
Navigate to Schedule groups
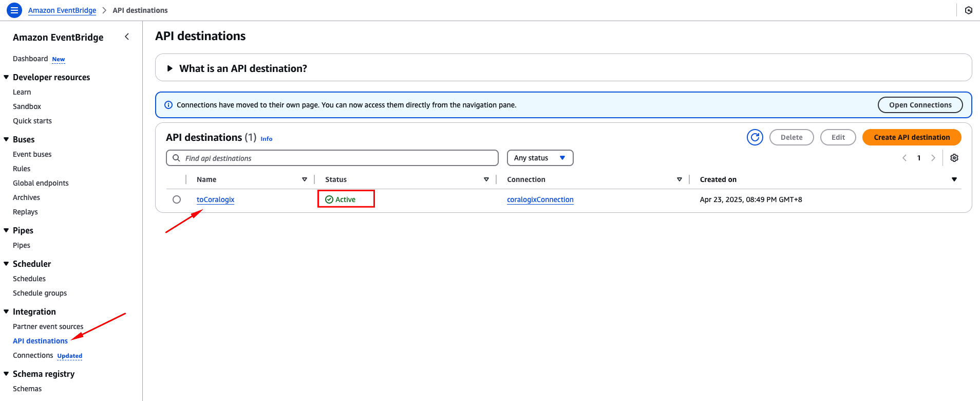click(x=40, y=293)
